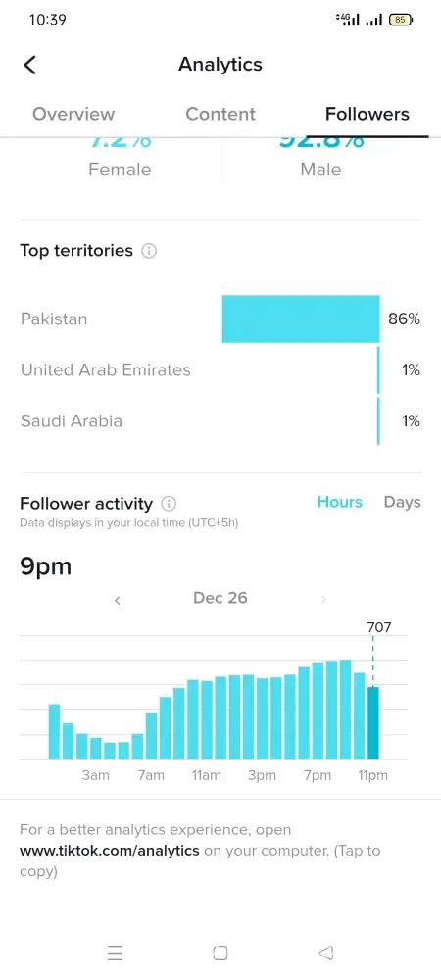The width and height of the screenshot is (441, 980).
Task: Tap the Android recent apps menu icon
Action: 115,953
